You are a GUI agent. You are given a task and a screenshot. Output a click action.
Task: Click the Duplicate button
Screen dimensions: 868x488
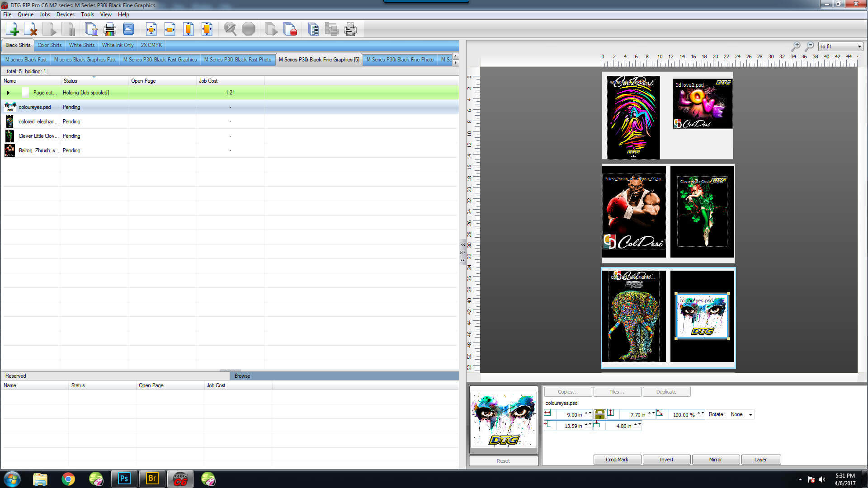point(666,392)
